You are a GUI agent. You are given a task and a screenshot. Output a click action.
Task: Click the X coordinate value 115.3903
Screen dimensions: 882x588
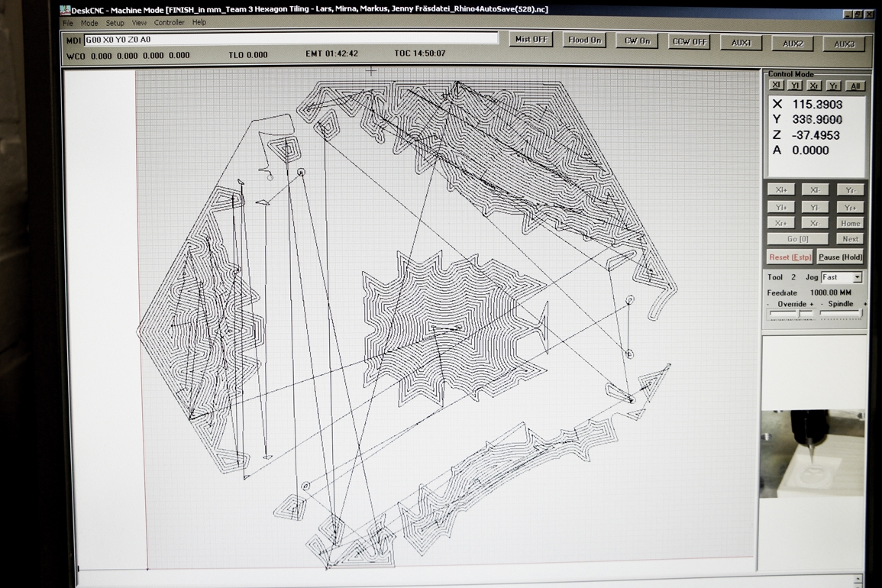click(x=817, y=104)
